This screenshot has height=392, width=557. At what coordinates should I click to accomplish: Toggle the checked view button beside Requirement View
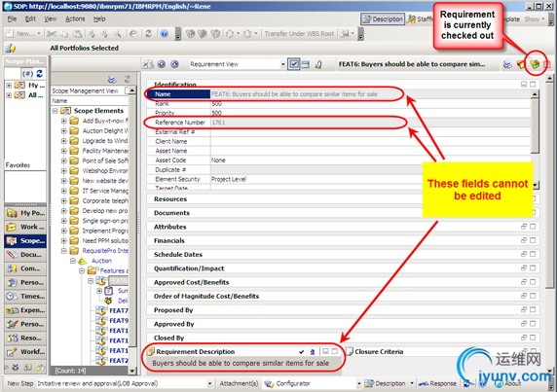click(x=294, y=64)
